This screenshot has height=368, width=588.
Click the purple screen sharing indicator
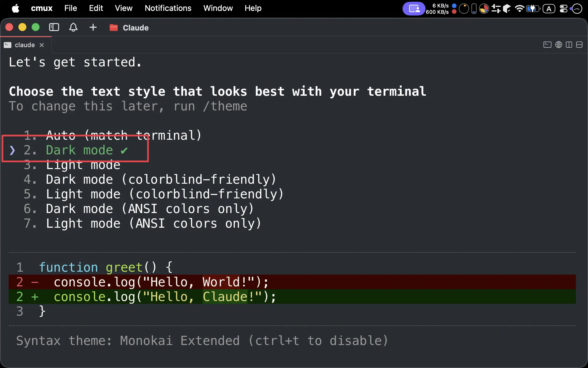click(x=414, y=9)
